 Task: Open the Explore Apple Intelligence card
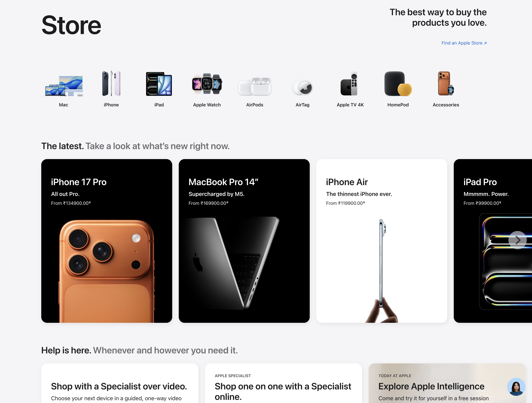(447, 383)
